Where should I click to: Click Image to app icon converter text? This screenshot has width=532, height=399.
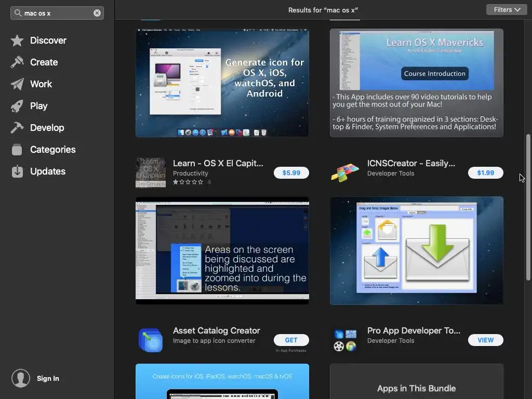(x=214, y=341)
